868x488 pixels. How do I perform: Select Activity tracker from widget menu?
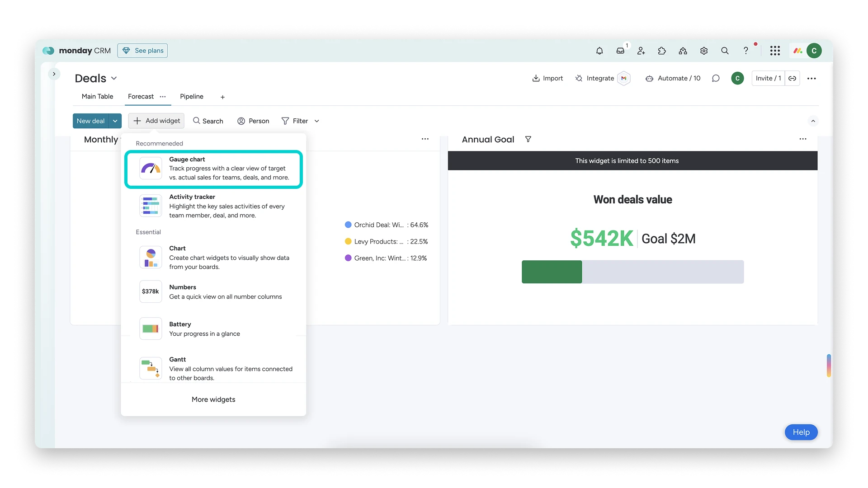213,206
